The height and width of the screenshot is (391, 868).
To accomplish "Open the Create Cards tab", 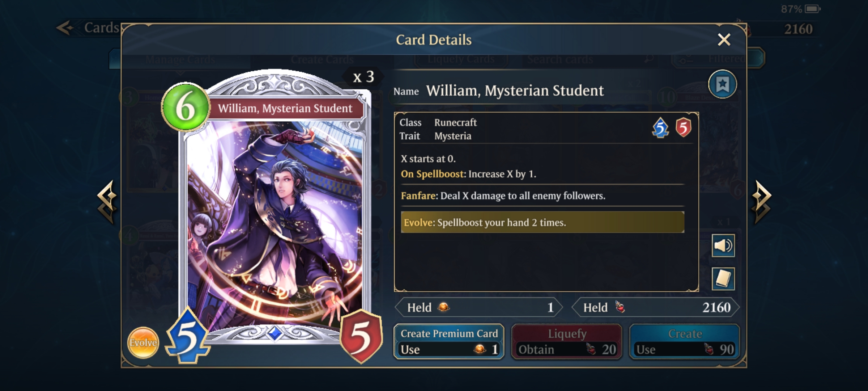I will click(x=322, y=59).
